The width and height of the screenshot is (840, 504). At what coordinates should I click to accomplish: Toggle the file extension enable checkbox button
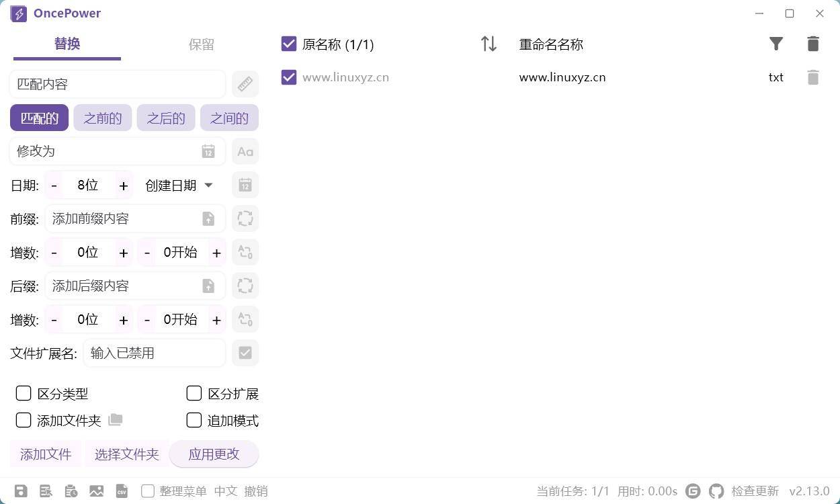tap(245, 353)
